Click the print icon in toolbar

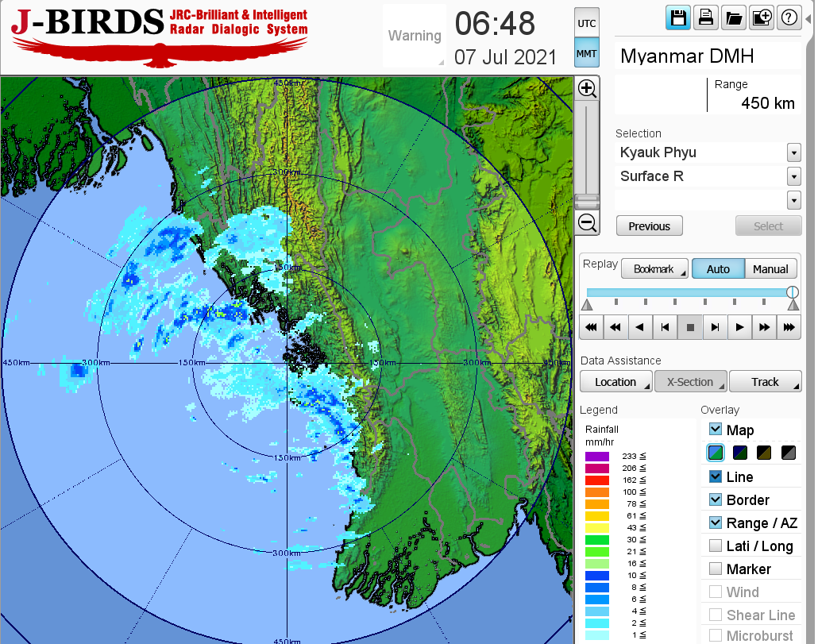coord(706,18)
